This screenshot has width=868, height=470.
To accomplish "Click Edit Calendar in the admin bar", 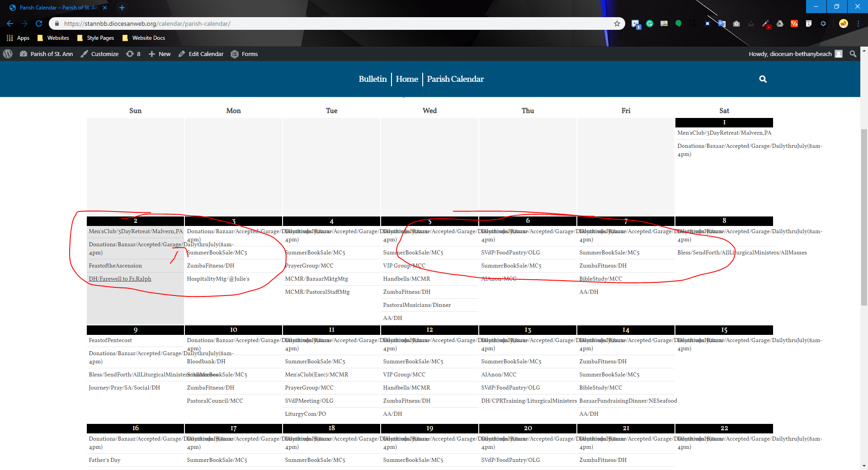I will (201, 54).
